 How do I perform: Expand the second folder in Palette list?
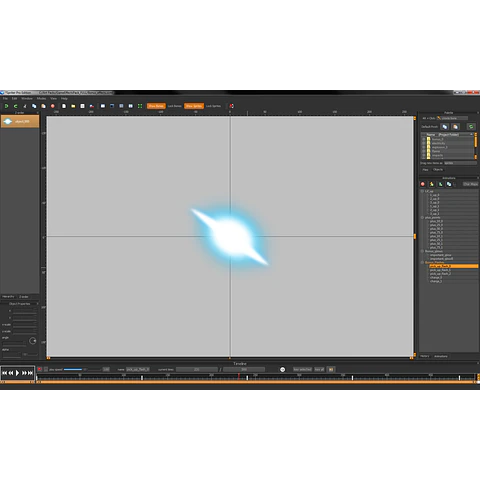coord(424,143)
